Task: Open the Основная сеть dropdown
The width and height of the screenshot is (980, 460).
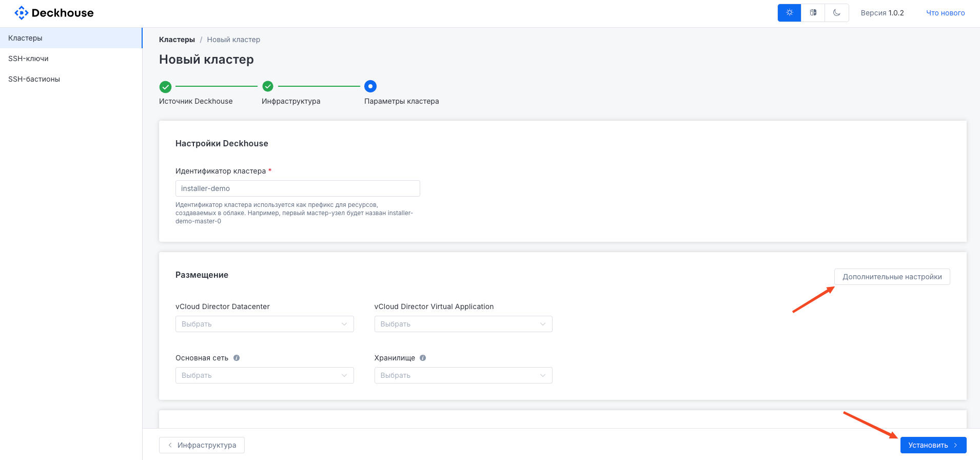Action: click(x=265, y=375)
